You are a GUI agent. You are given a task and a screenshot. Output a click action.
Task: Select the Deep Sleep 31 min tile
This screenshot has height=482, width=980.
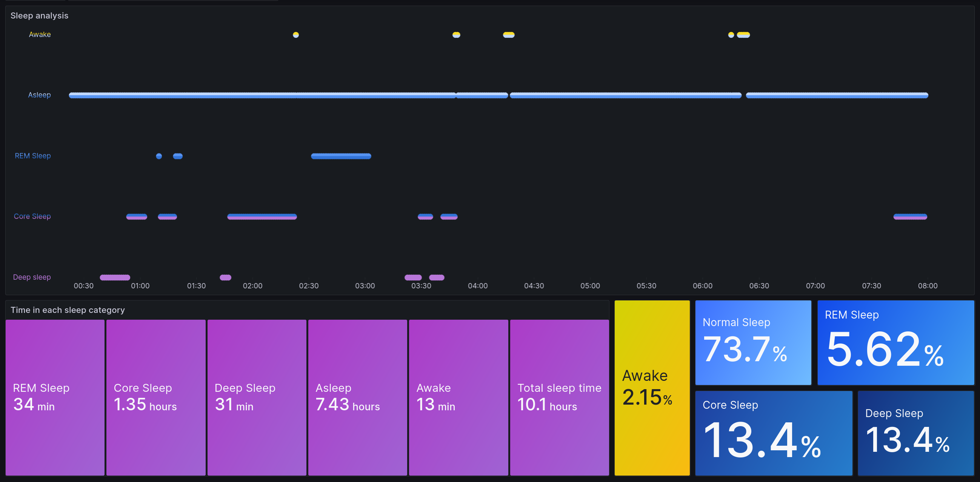(x=257, y=397)
